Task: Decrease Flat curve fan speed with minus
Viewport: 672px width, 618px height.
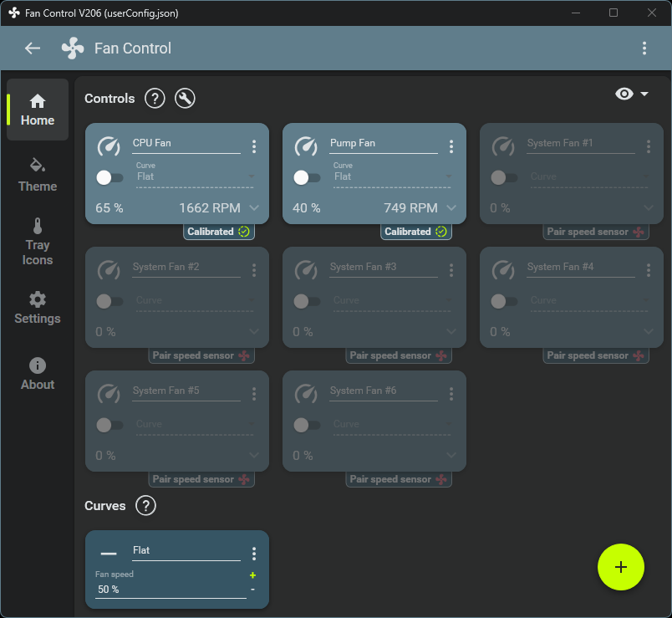Action: point(253,590)
